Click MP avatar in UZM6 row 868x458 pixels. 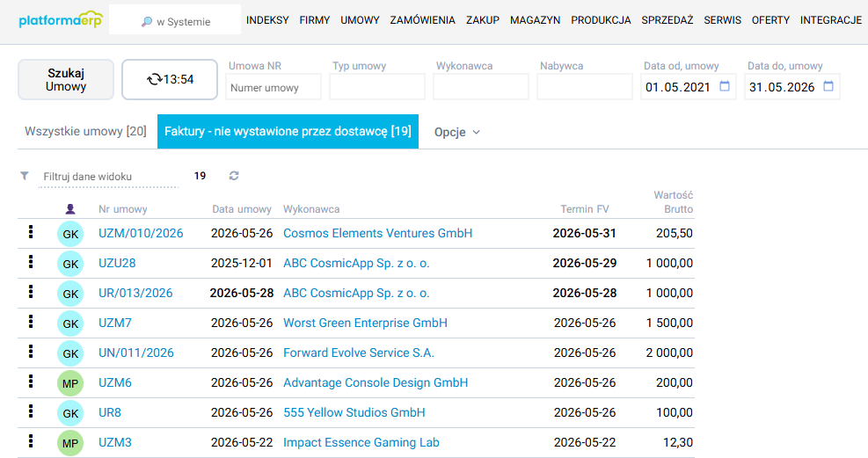click(70, 383)
